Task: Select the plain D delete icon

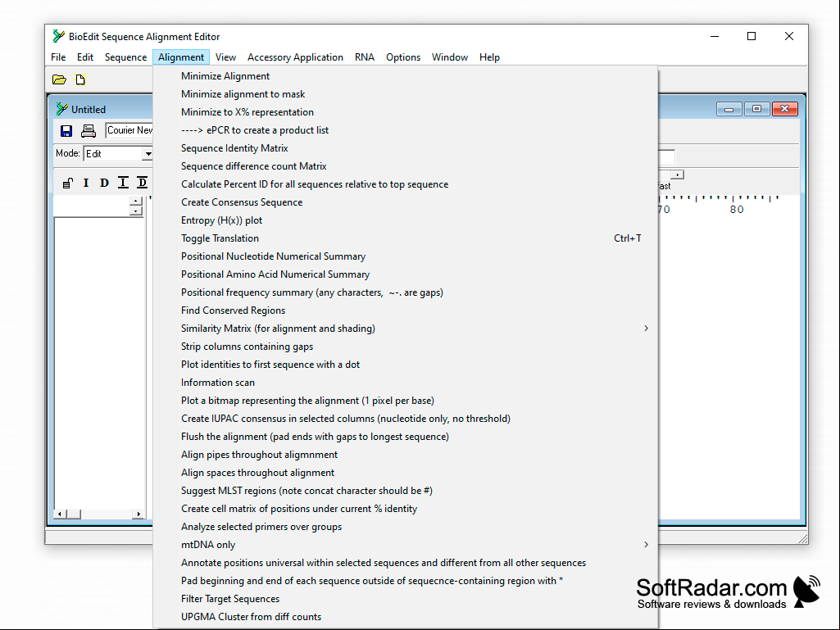Action: coord(104,184)
